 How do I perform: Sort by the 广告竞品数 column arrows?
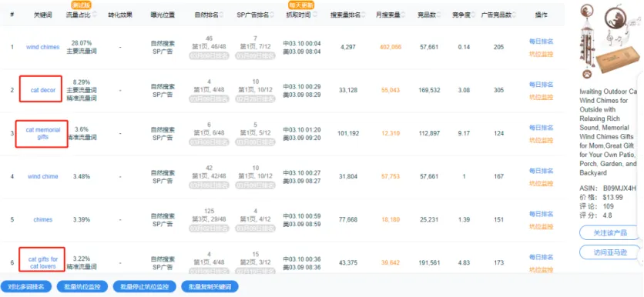coord(515,15)
